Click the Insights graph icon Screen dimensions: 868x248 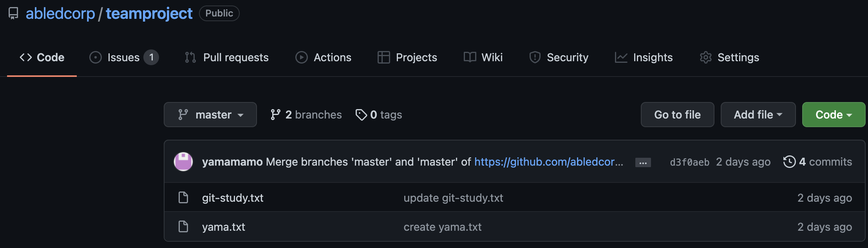tap(621, 57)
